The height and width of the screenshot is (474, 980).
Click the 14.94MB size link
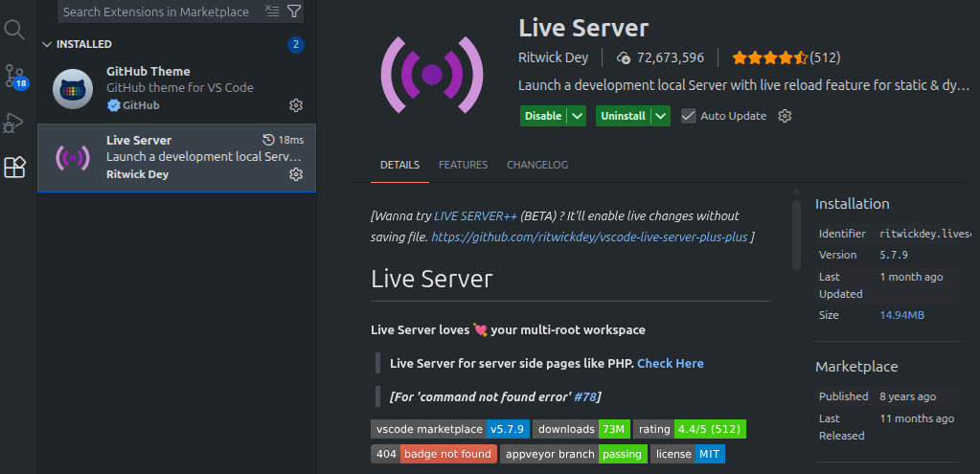[x=901, y=315]
